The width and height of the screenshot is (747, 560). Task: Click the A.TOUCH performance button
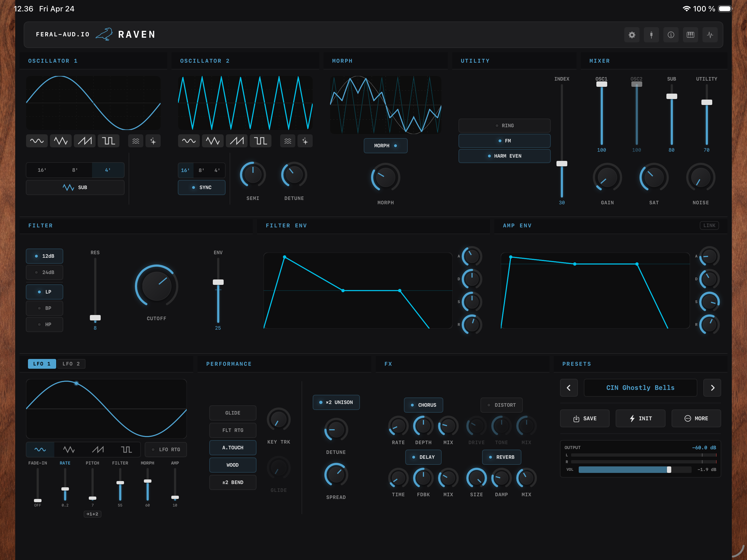233,448
